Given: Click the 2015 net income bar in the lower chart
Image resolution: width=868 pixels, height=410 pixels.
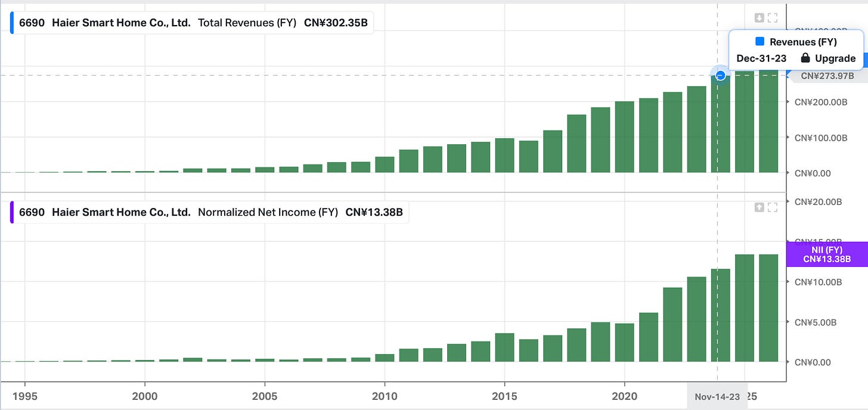Looking at the screenshot, I should (504, 347).
